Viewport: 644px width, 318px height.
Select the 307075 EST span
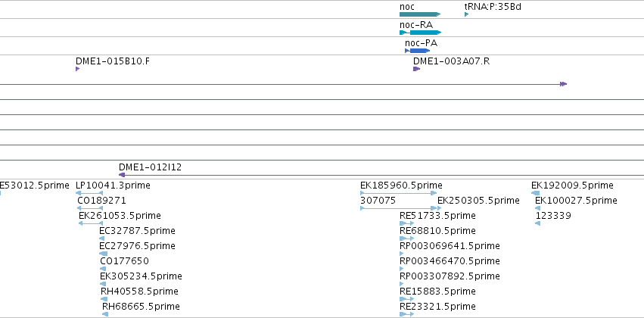pos(398,208)
